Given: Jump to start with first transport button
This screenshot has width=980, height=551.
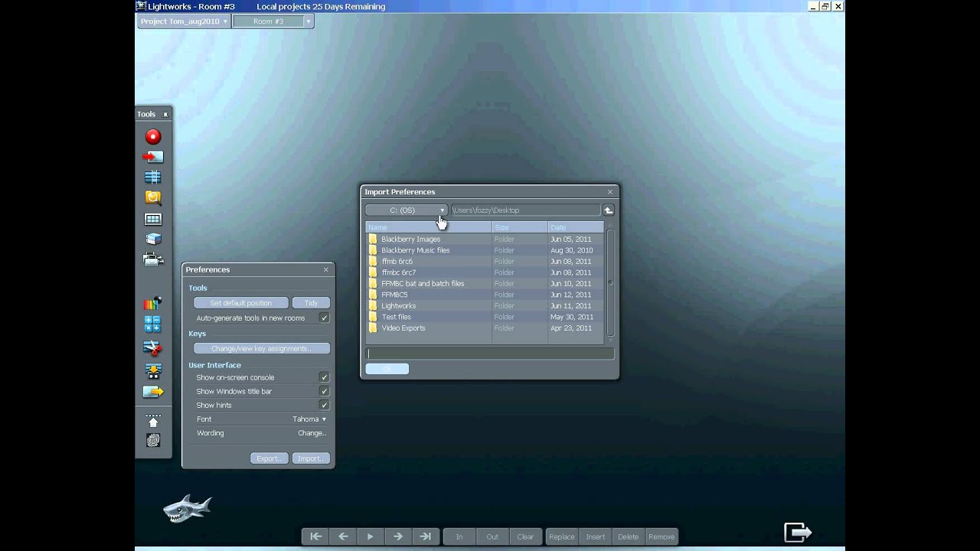Looking at the screenshot, I should coord(315,536).
